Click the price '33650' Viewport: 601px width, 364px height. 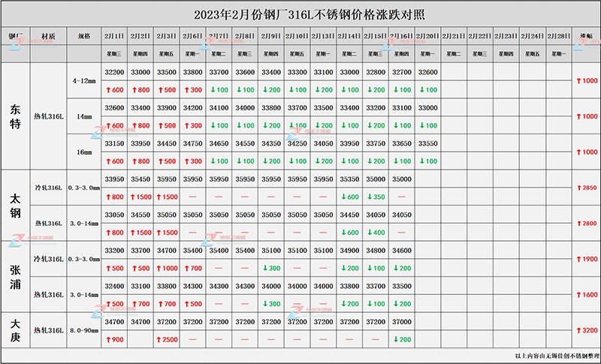pyautogui.click(x=402, y=143)
